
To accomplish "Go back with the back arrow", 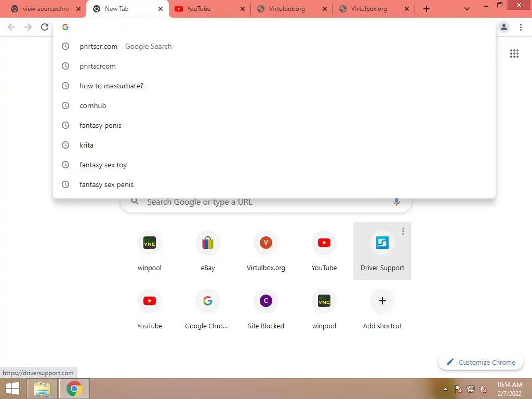I will (11, 27).
